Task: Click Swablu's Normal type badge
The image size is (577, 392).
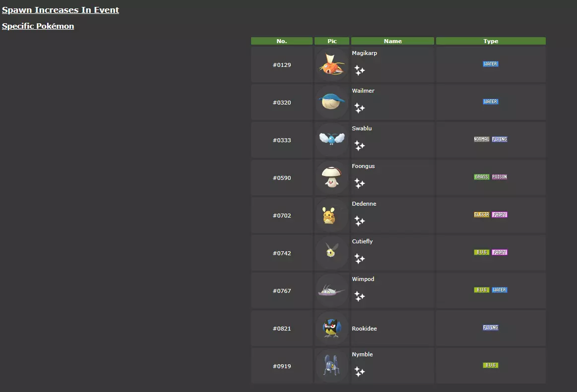Action: point(482,139)
